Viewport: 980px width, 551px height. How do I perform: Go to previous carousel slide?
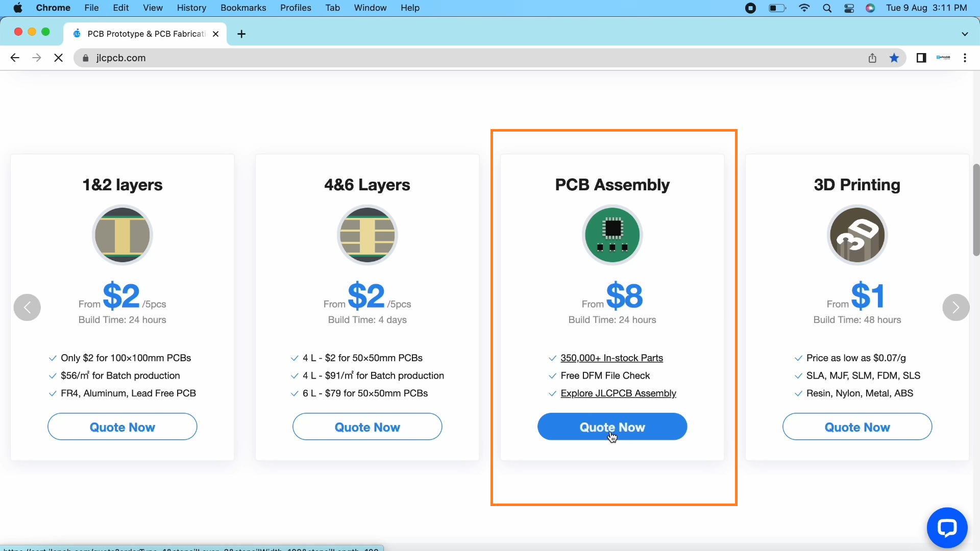(27, 307)
